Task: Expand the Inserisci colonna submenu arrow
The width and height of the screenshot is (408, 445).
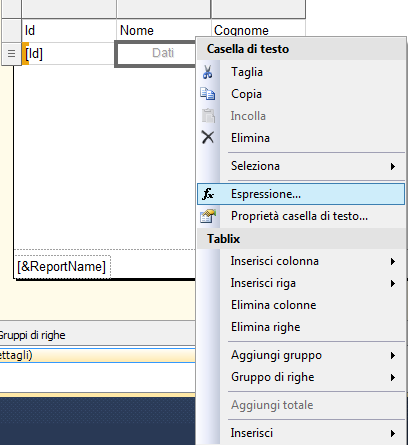Action: coord(393,261)
